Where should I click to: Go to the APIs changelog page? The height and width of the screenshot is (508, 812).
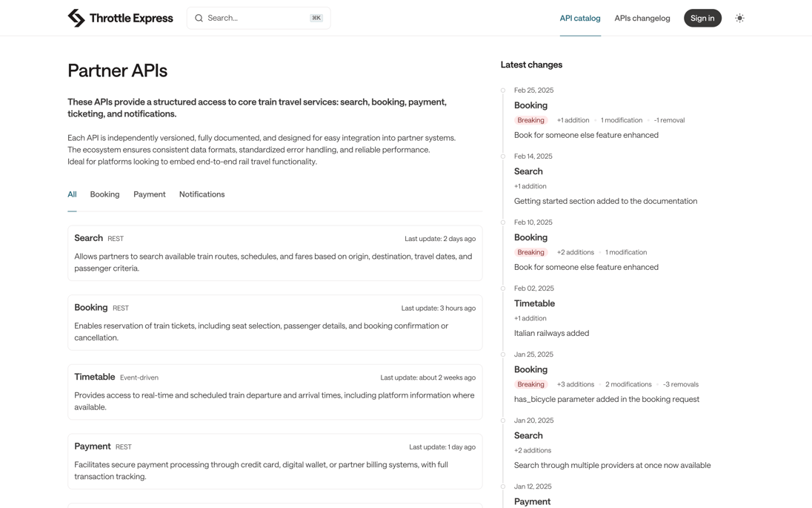pos(642,18)
